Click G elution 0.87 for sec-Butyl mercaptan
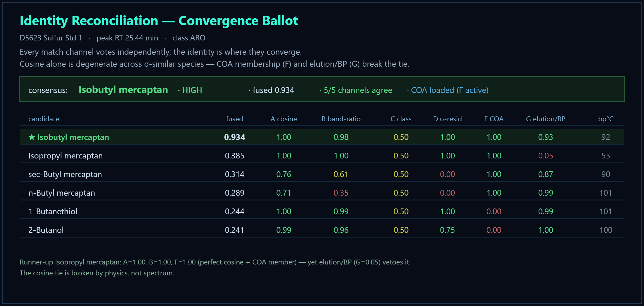 coord(545,174)
